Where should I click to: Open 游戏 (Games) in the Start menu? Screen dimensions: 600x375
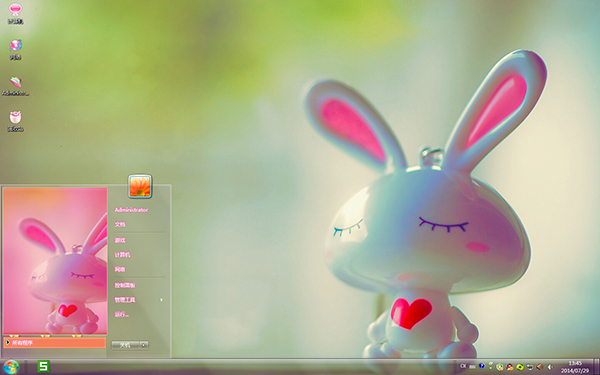coord(120,240)
